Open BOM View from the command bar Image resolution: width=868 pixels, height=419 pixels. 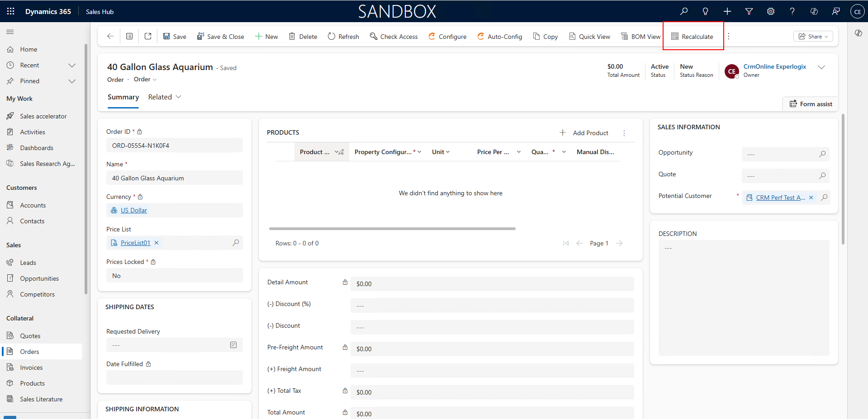point(640,37)
